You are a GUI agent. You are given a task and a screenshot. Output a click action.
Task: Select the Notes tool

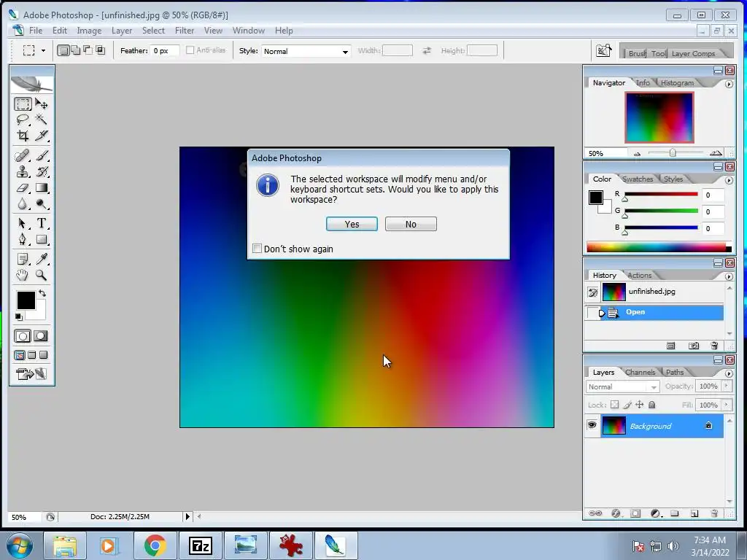pyautogui.click(x=23, y=259)
